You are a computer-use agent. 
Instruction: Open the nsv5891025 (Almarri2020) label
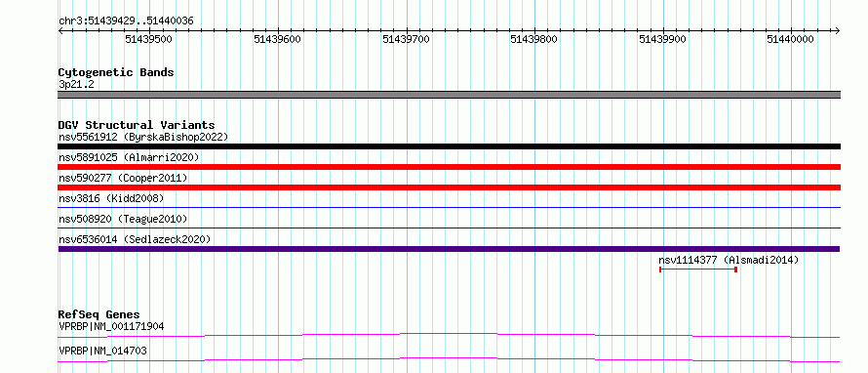coord(129,157)
